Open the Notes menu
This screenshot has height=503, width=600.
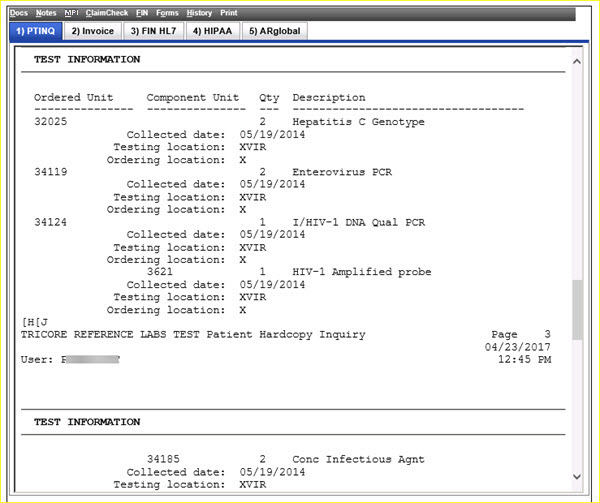(x=46, y=13)
